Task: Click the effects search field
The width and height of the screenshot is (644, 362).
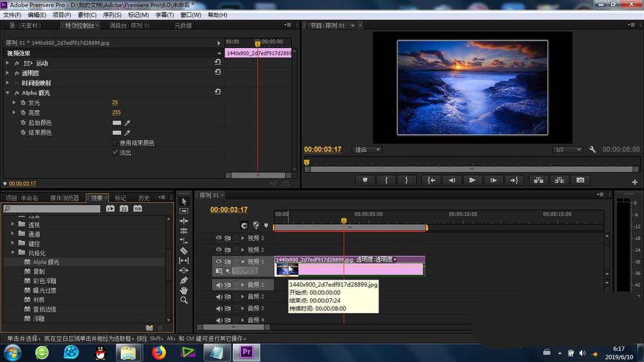Action: [52, 209]
